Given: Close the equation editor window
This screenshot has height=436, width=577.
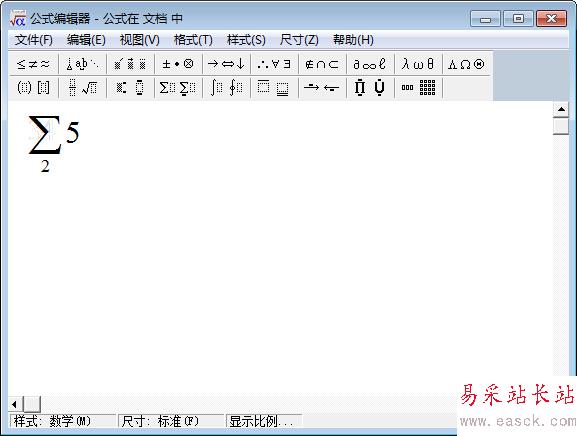Looking at the screenshot, I should pyautogui.click(x=551, y=19).
